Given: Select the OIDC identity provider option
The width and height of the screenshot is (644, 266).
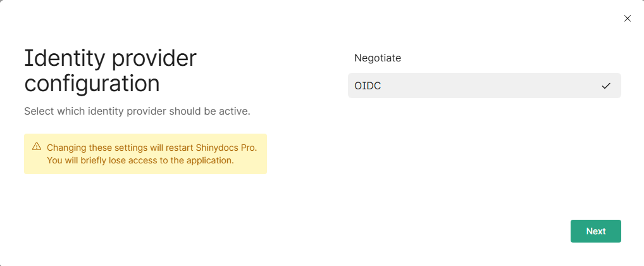Looking at the screenshot, I should [484, 85].
